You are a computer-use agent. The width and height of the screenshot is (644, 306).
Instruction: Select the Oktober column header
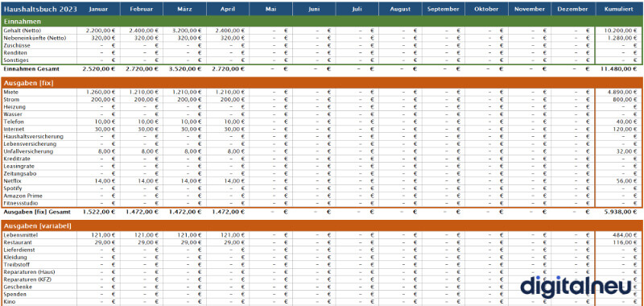click(x=486, y=9)
